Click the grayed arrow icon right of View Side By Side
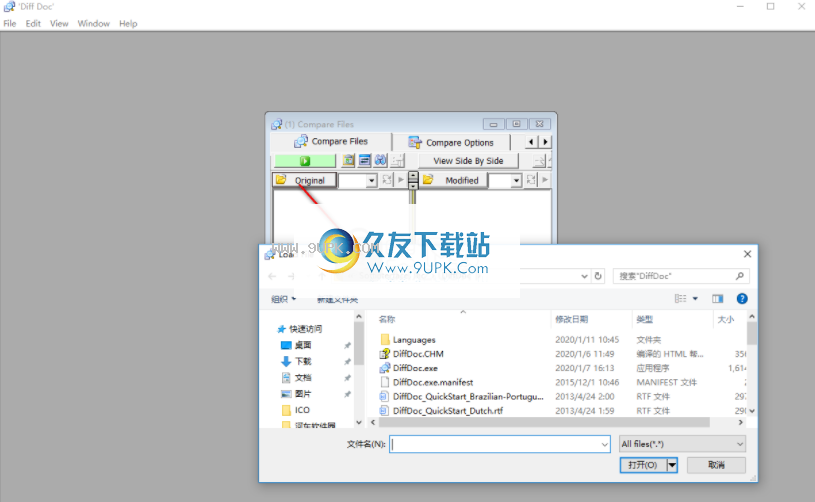The width and height of the screenshot is (815, 502). click(x=540, y=161)
